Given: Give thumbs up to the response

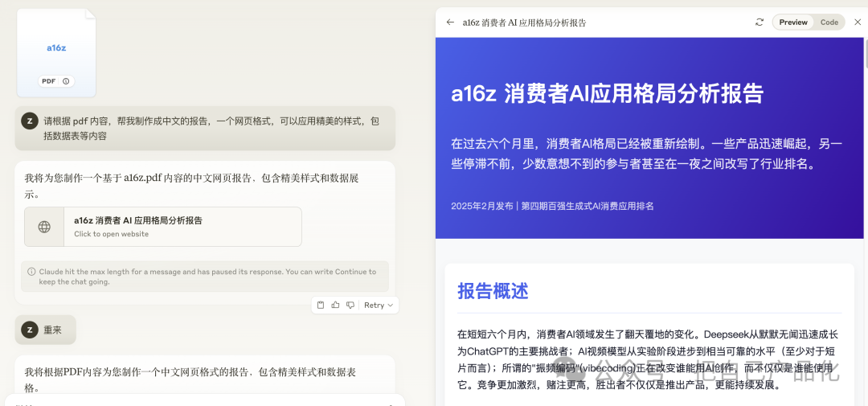Looking at the screenshot, I should click(335, 305).
